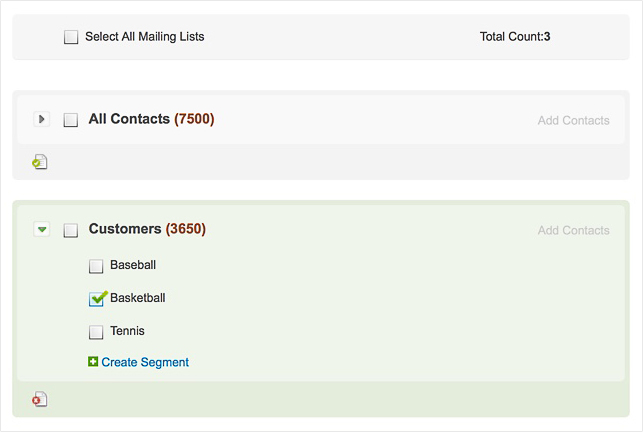
Task: Click Add Contacts in All Contacts row
Action: (573, 120)
